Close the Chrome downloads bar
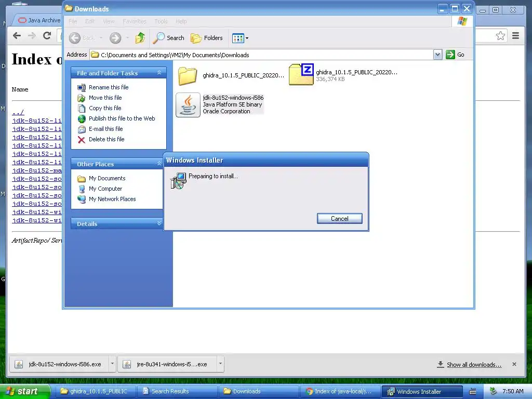This screenshot has width=532, height=399. [514, 364]
